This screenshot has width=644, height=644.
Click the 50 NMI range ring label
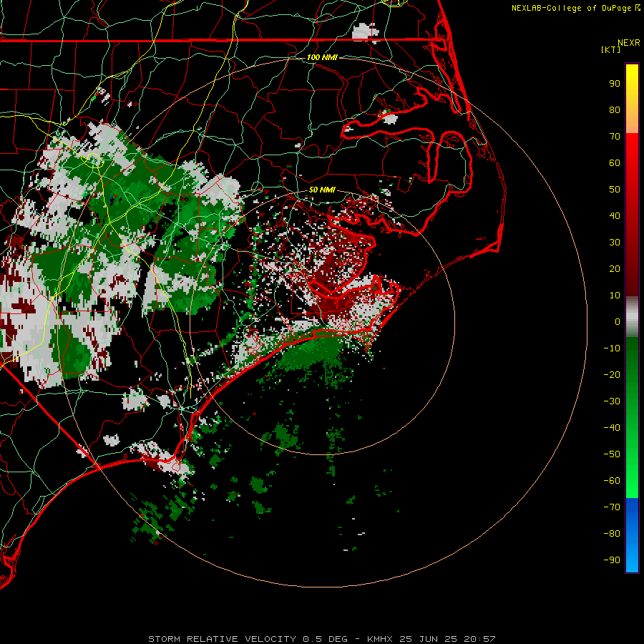tap(322, 190)
